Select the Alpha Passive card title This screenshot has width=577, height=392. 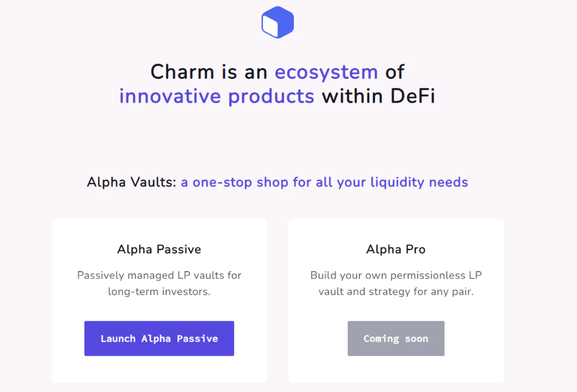pos(159,249)
